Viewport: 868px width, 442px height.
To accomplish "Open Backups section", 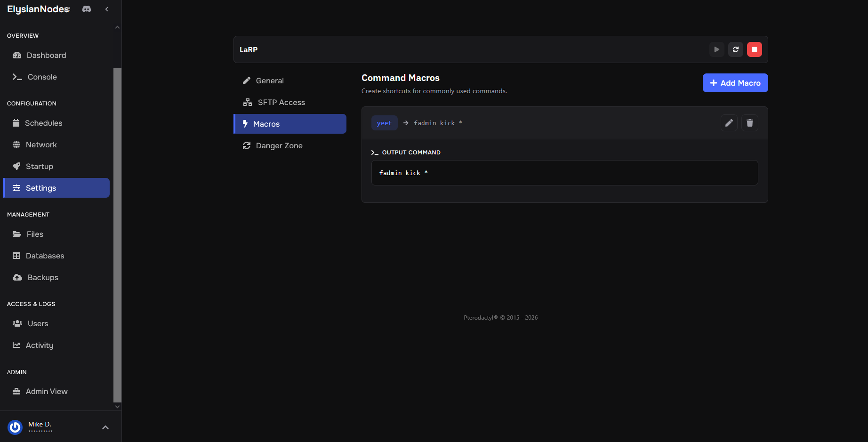I will [56, 277].
